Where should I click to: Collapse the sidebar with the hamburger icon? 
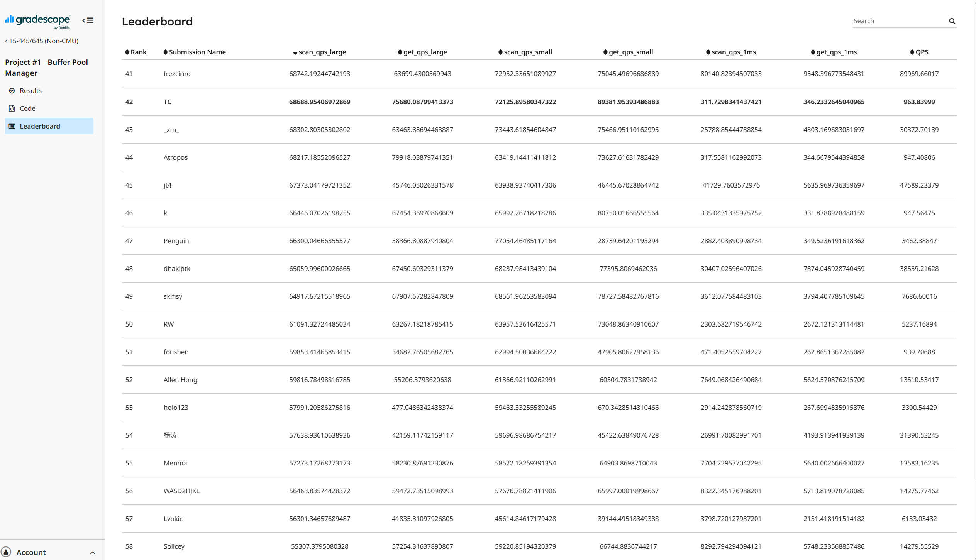pos(88,20)
